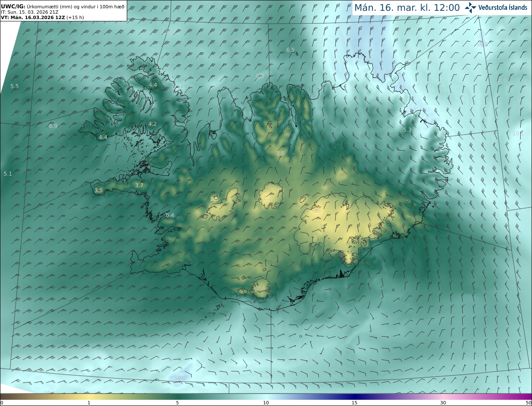The height and width of the screenshot is (406, 532).
Task: Click the 5.5 value on the map
Action: (15, 86)
